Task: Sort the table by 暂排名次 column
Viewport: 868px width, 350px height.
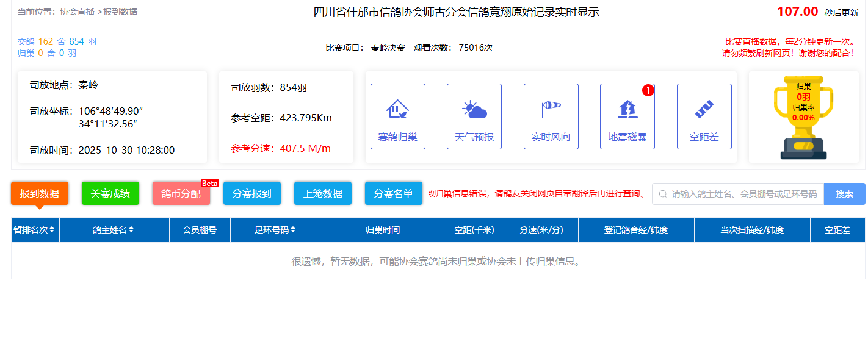Action: (35, 230)
